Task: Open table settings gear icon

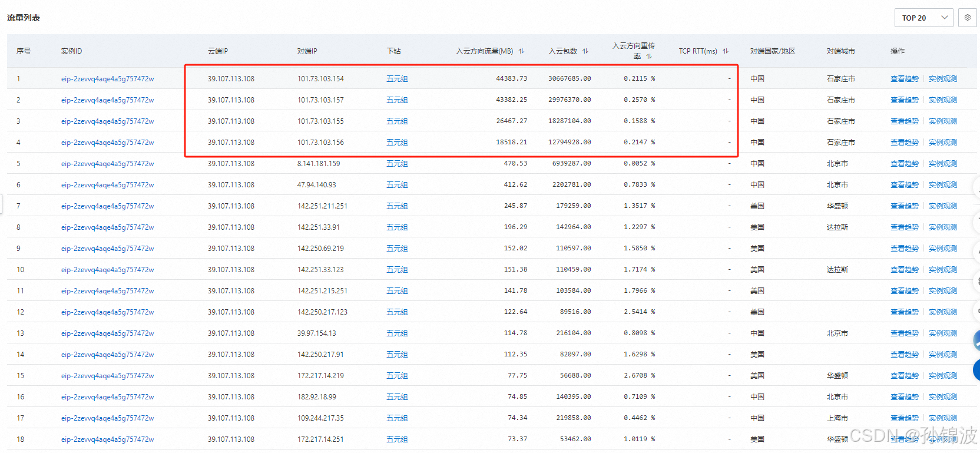Action: 967,18
